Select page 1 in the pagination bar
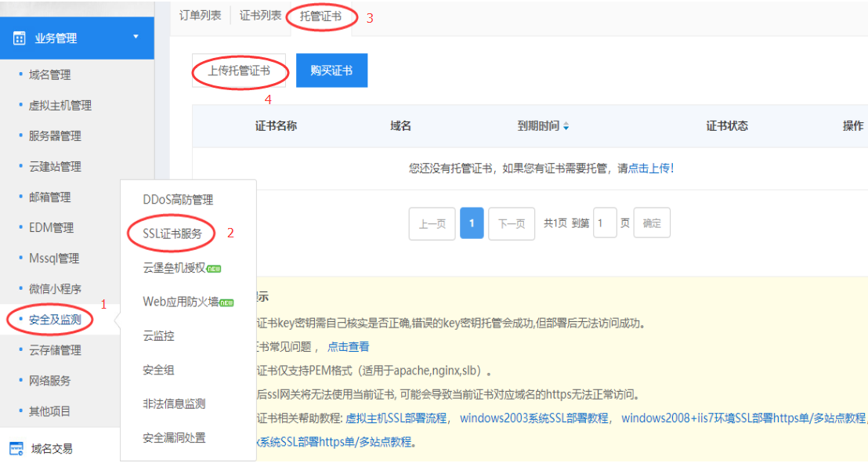The image size is (868, 463). click(471, 222)
